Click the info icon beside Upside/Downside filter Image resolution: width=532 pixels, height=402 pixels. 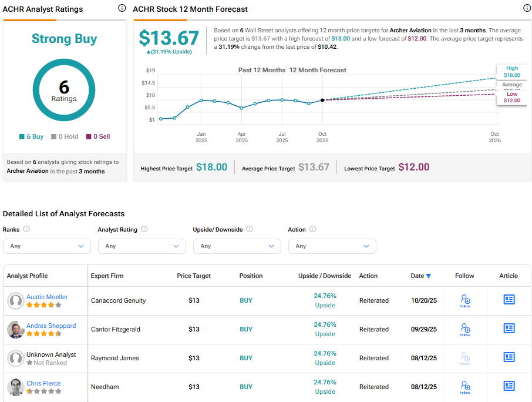pos(250,229)
